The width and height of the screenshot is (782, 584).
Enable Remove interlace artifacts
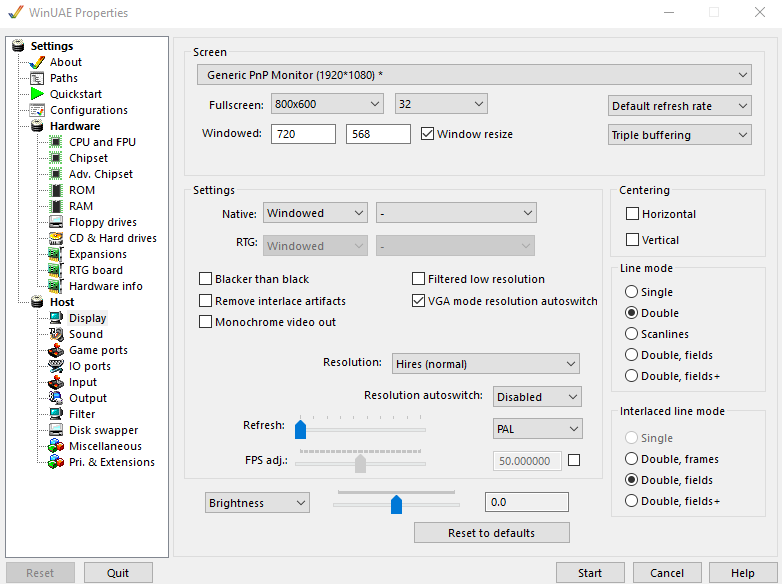(x=205, y=300)
